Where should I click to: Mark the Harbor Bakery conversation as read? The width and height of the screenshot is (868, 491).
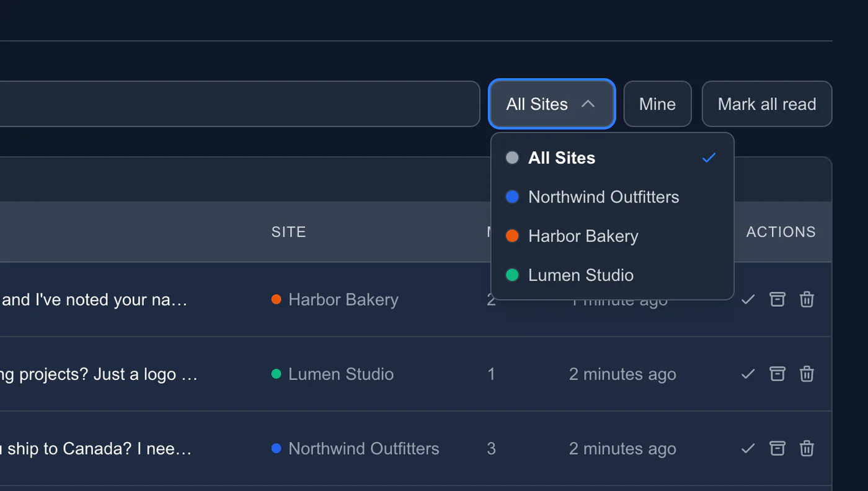(x=748, y=299)
